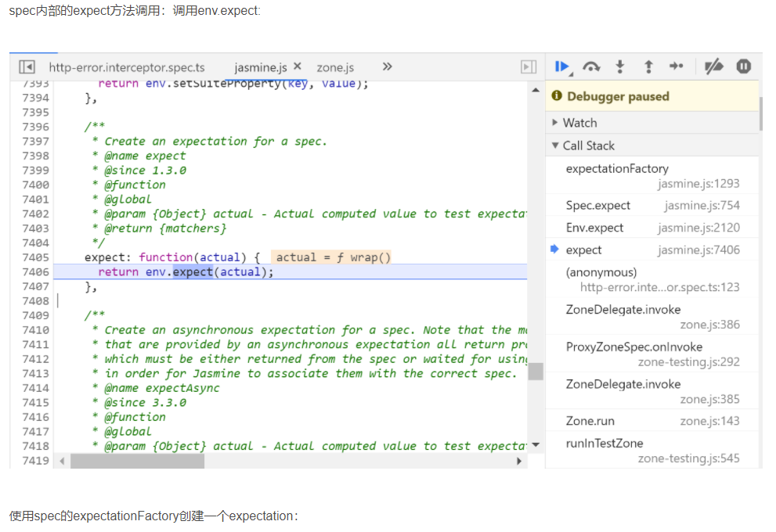Click line number 7396 gutter
Viewport: 776px width, 532px height.
(36, 127)
